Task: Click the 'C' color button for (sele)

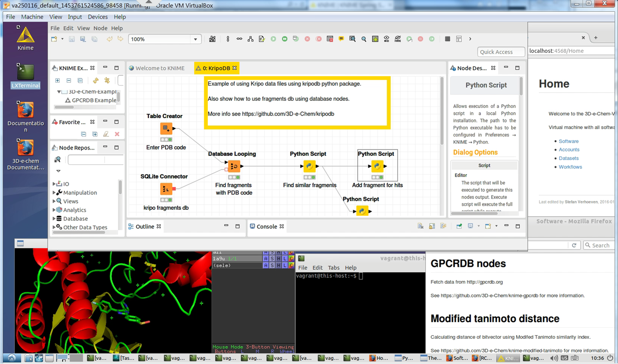Action: 291,266
